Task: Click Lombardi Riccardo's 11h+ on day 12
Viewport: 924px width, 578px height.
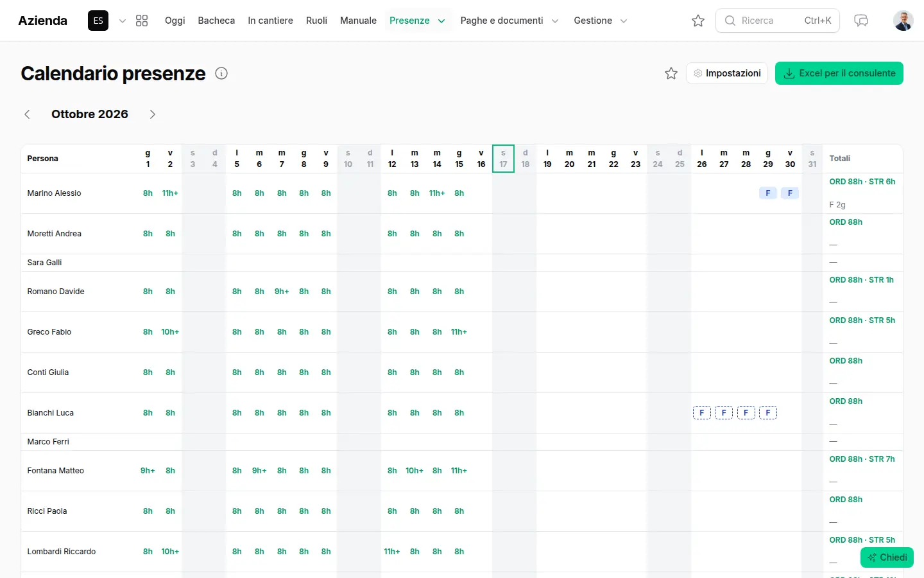Action: (x=392, y=552)
